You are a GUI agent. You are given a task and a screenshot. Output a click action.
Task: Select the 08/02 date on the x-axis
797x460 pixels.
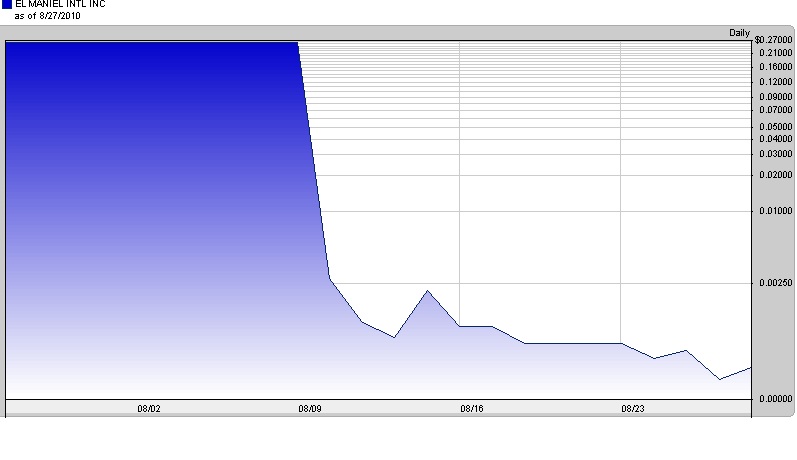(148, 409)
